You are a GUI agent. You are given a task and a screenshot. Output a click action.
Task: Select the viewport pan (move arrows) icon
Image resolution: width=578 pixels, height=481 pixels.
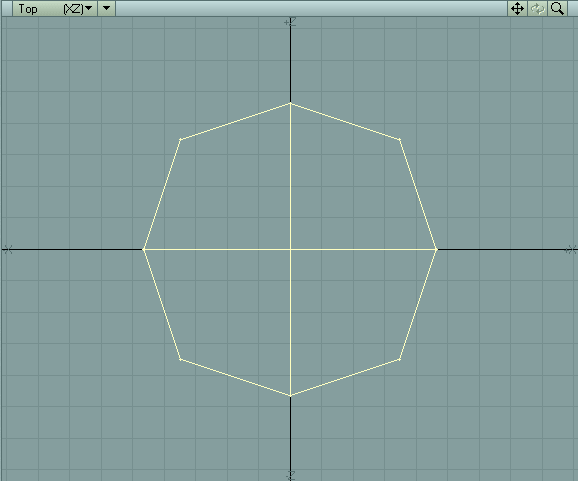tap(517, 8)
